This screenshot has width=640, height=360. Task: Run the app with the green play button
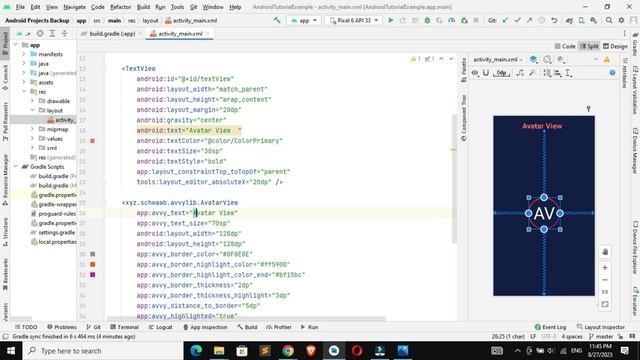[x=391, y=20]
